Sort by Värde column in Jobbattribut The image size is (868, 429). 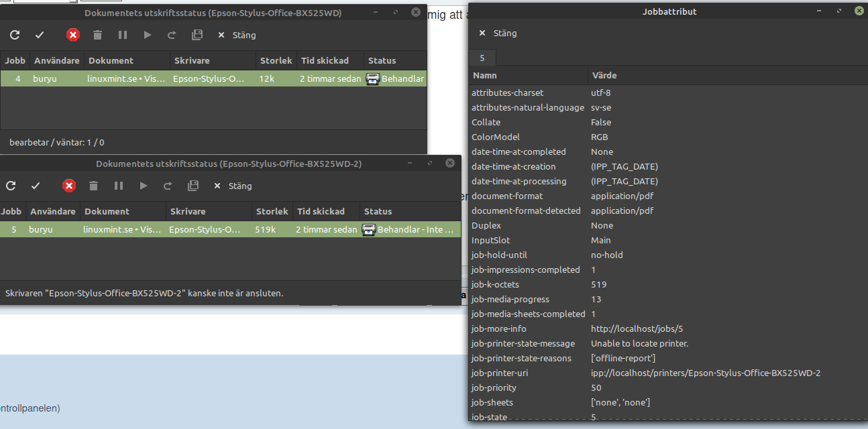728,76
